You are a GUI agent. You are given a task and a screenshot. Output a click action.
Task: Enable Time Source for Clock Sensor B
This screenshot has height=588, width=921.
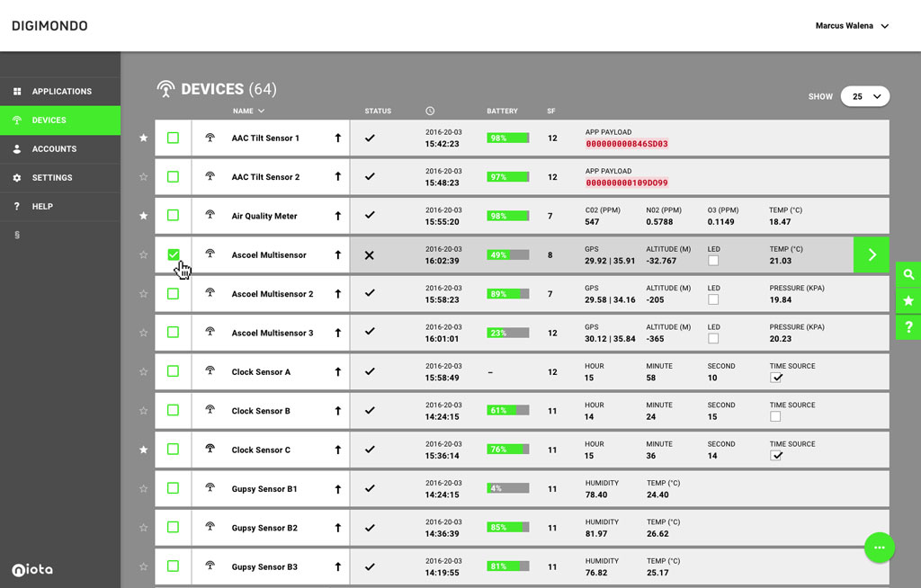click(x=775, y=416)
